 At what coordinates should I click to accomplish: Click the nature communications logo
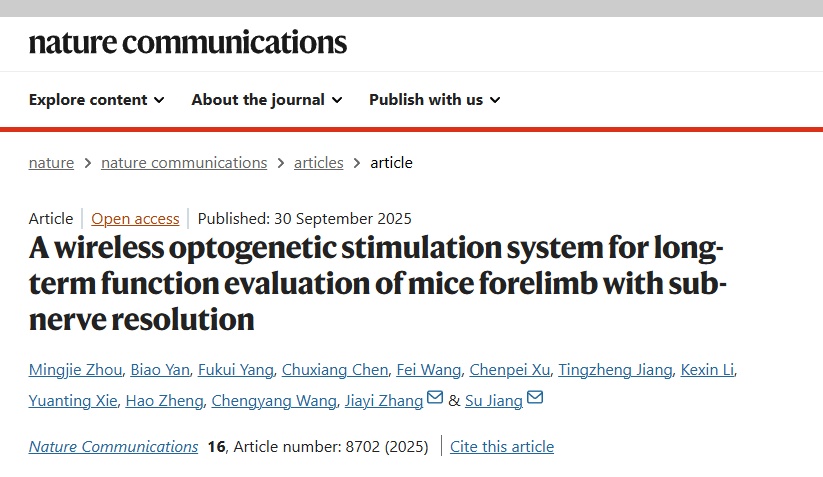point(188,42)
